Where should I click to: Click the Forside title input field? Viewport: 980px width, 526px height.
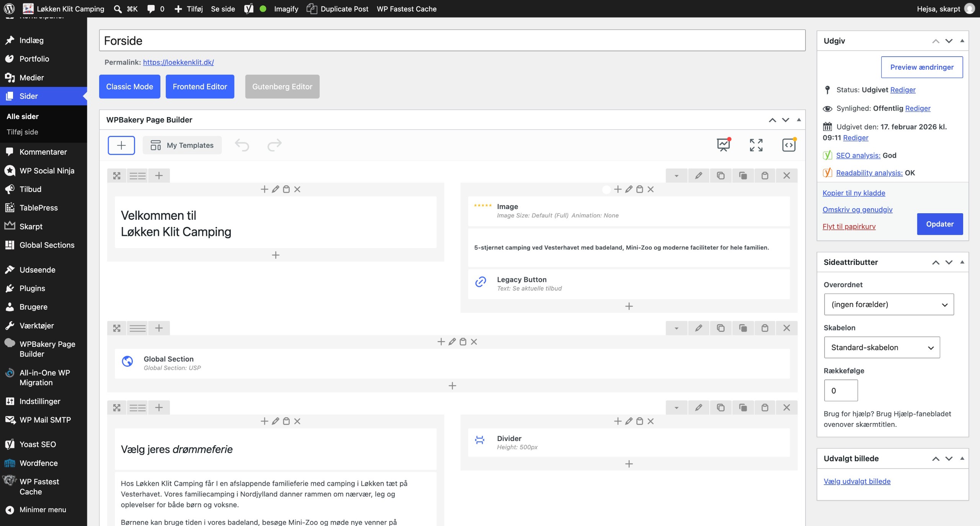(452, 41)
